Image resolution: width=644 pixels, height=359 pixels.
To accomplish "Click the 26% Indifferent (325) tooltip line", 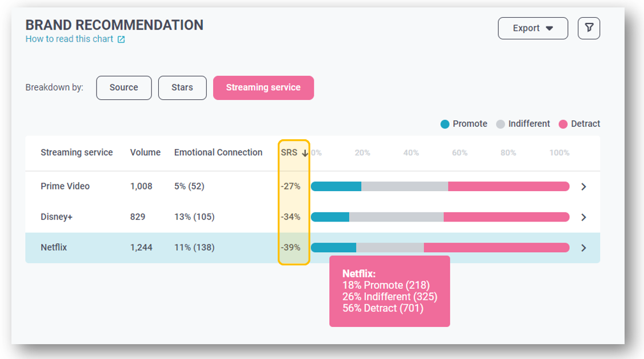I will (x=390, y=297).
